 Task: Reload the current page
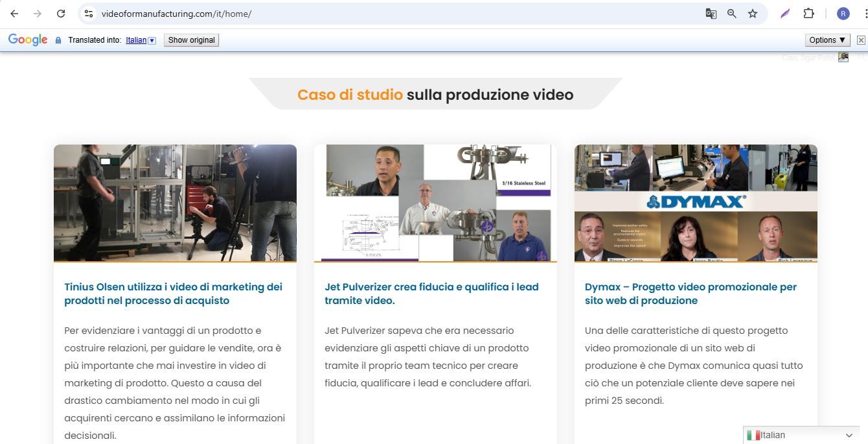[x=61, y=14]
